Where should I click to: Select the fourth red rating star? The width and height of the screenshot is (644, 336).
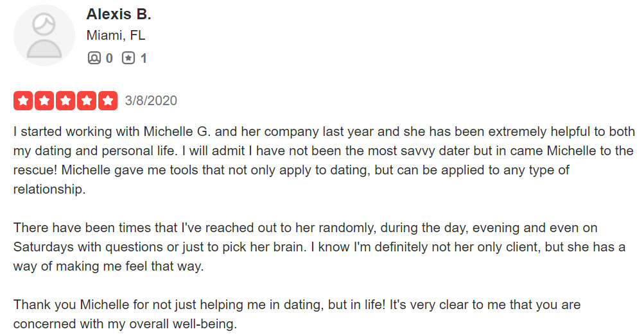tap(87, 101)
